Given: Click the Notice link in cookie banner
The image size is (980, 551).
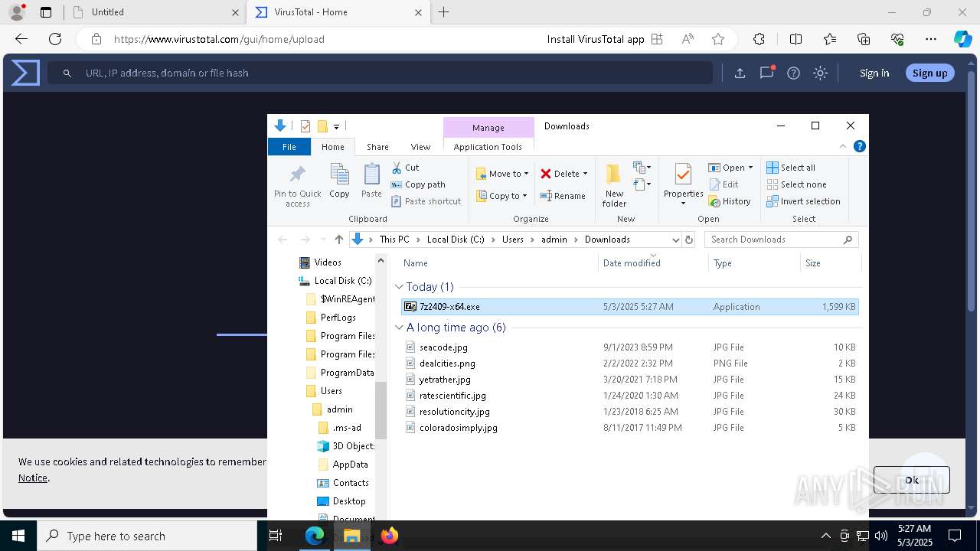Looking at the screenshot, I should pos(33,478).
